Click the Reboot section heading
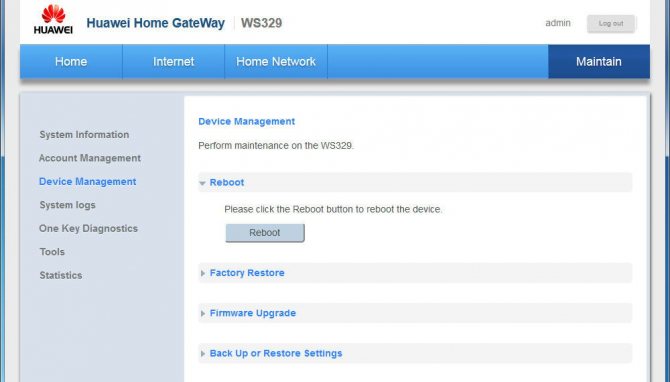Image resolution: width=670 pixels, height=382 pixels. click(227, 182)
